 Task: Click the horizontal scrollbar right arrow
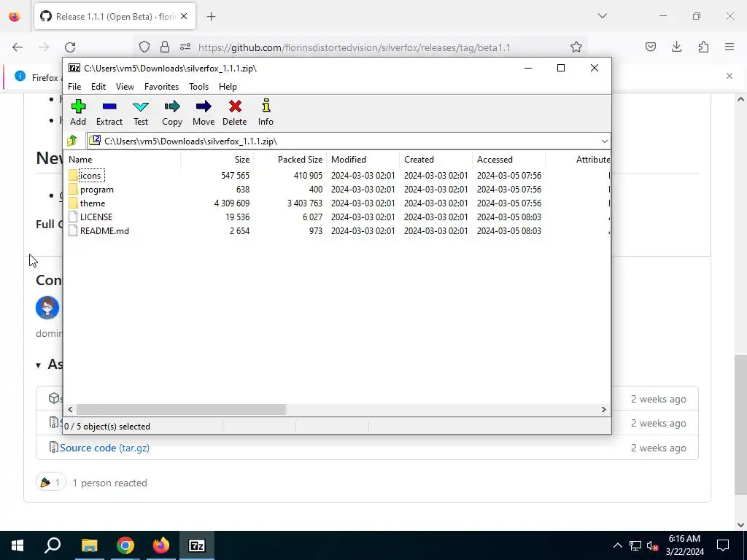pos(603,410)
